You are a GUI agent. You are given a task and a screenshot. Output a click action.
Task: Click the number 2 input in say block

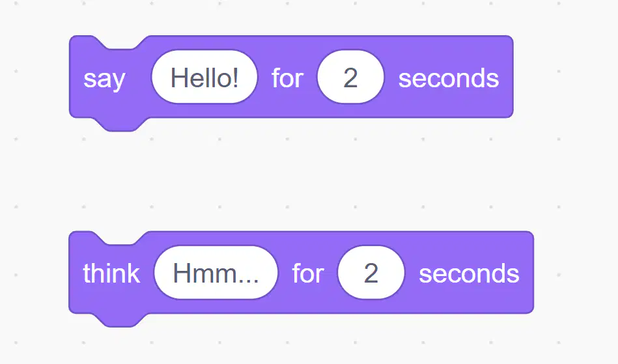[x=350, y=77]
